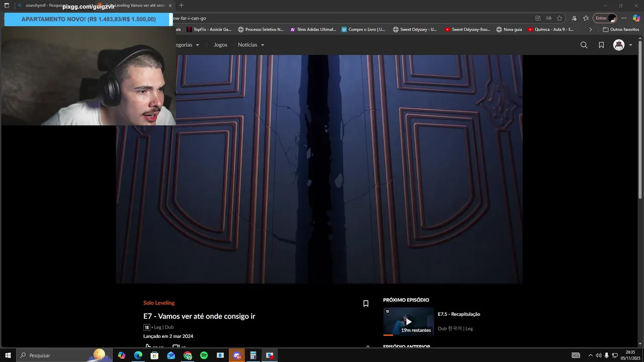Open the touch keyboard tray icon
The height and width of the screenshot is (362, 644).
[576, 355]
